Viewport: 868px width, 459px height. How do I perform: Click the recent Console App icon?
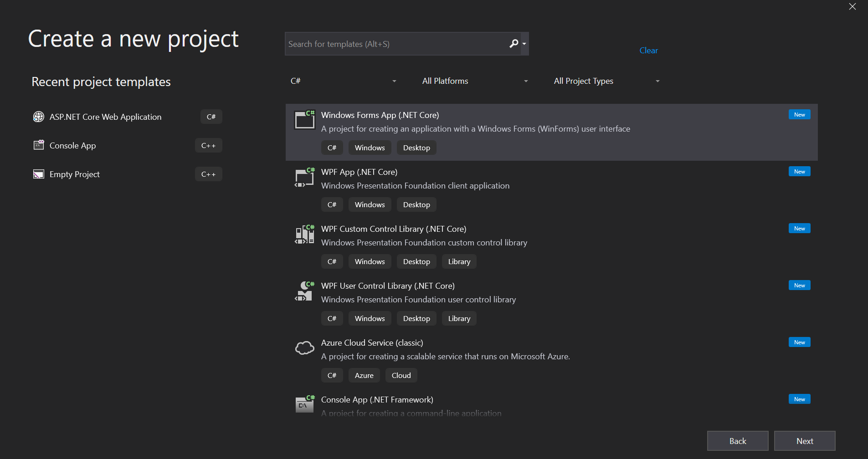[x=39, y=145]
